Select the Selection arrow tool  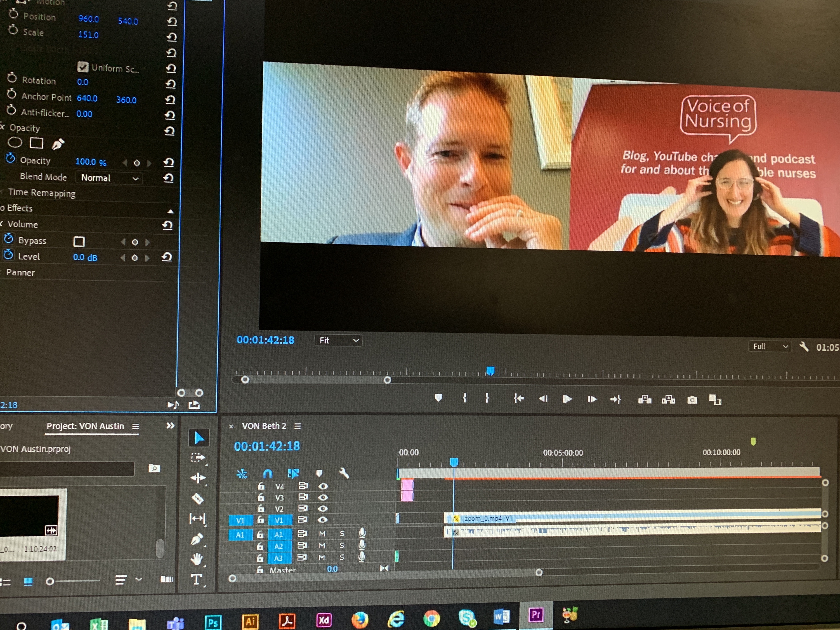coord(199,438)
